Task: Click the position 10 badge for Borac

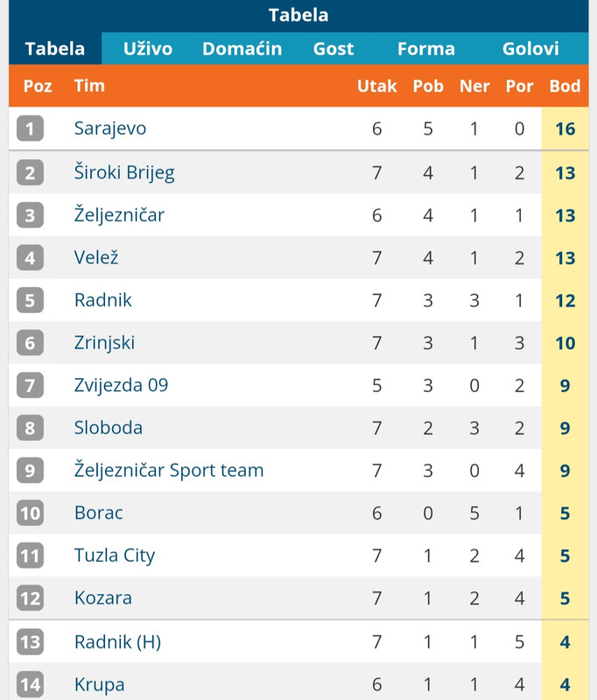Action: (30, 513)
